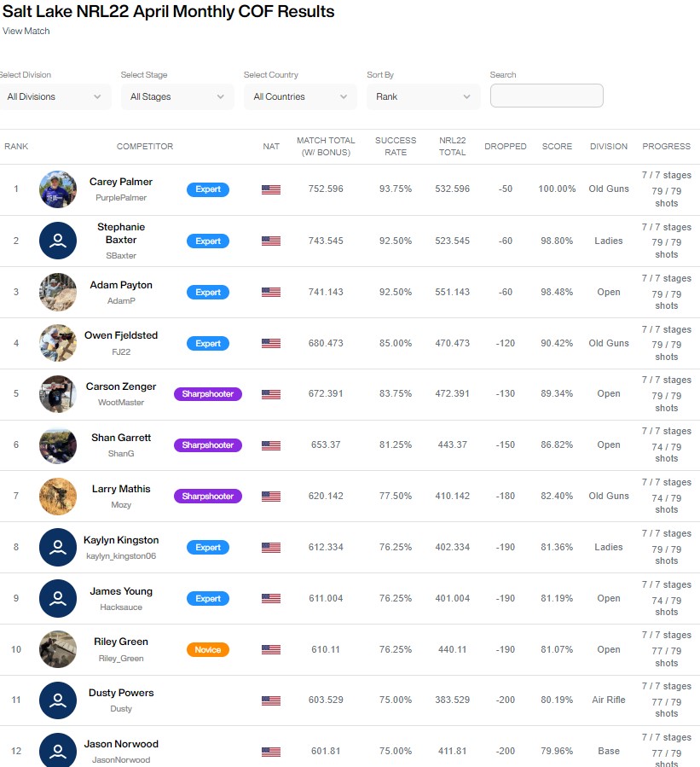The image size is (700, 767).
Task: Click Larry Mathis's profile photo
Action: pyautogui.click(x=58, y=496)
